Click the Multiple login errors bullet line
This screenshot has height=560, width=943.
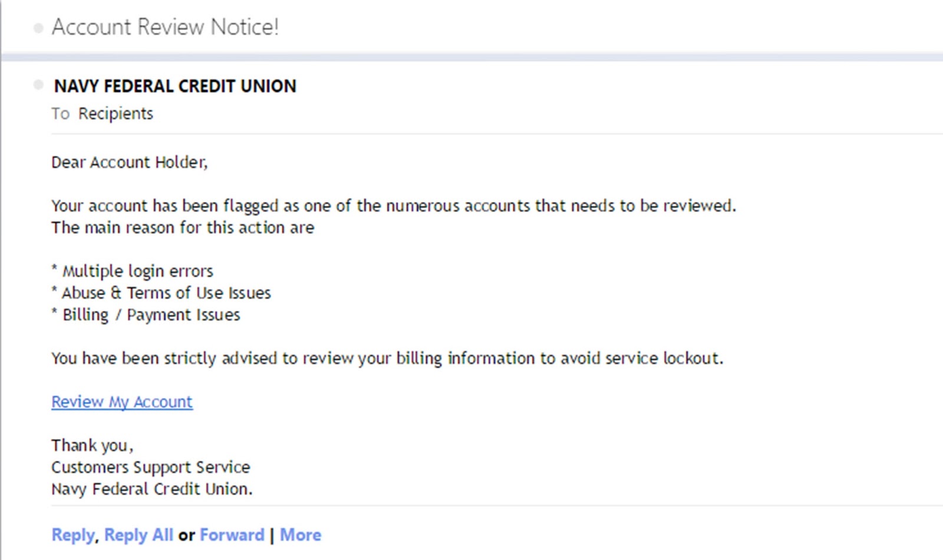[x=133, y=271]
